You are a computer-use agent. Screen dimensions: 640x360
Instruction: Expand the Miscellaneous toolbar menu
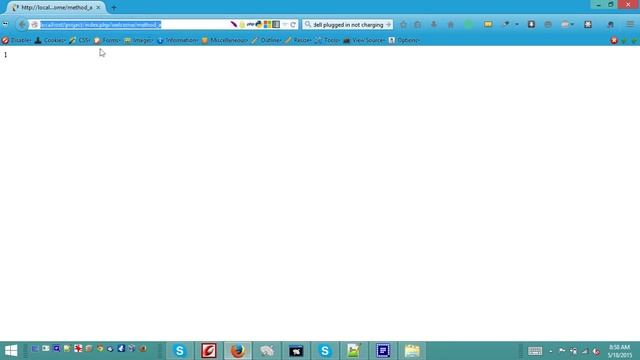[x=224, y=40]
